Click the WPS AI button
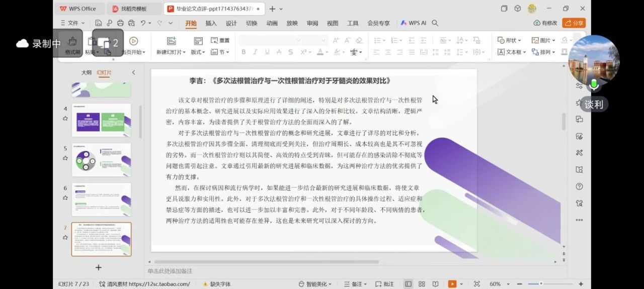This screenshot has width=644, height=289. click(413, 23)
